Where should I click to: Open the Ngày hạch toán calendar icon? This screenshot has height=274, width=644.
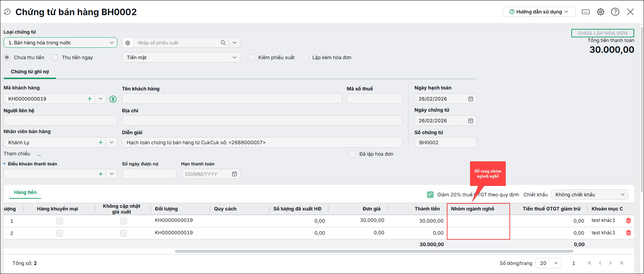(471, 99)
